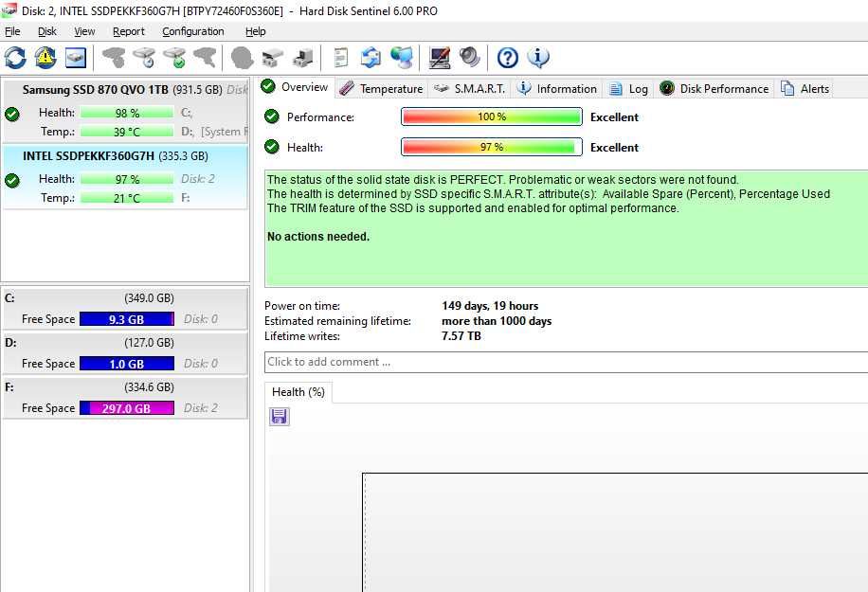868x592 pixels.
Task: Click the send report envelope icon
Action: click(x=371, y=58)
